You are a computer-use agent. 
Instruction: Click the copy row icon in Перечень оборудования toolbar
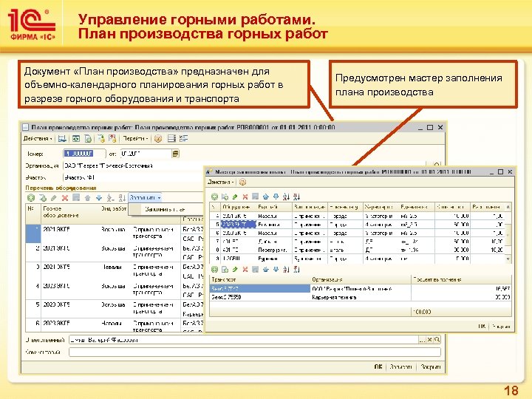click(42, 197)
